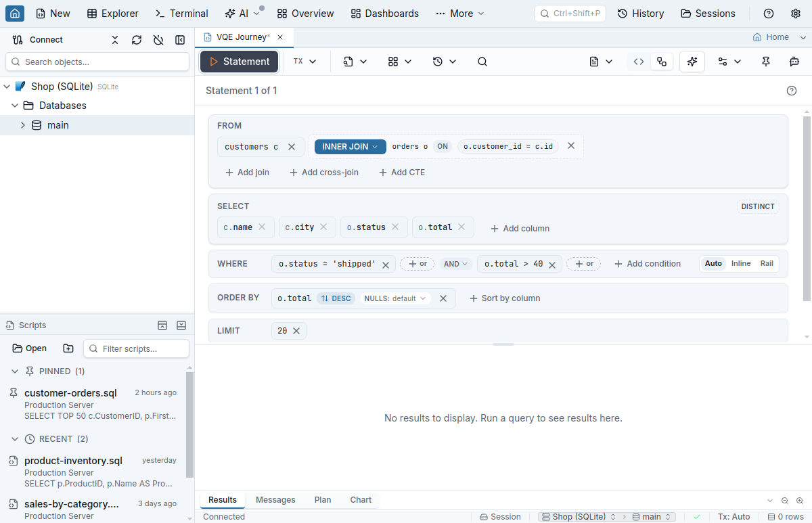
Task: Switch to the Plan tab
Action: (323, 500)
